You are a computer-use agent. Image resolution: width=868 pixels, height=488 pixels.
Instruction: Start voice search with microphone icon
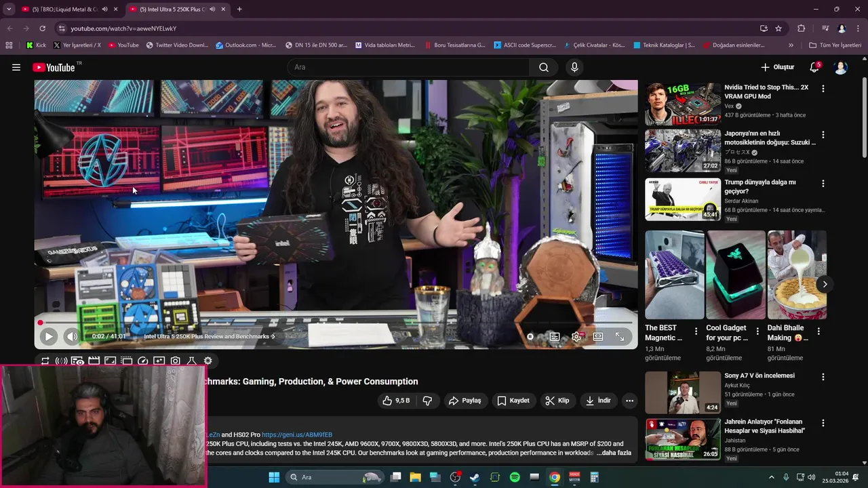(x=574, y=67)
